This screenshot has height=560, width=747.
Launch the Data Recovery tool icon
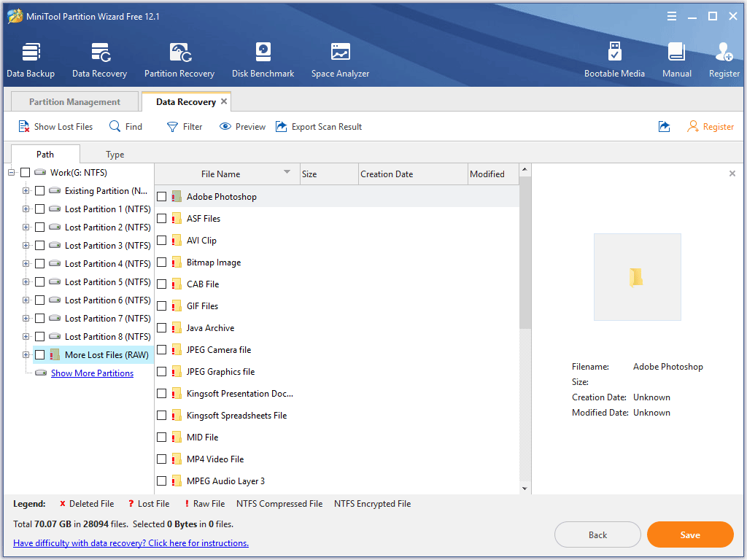click(99, 60)
